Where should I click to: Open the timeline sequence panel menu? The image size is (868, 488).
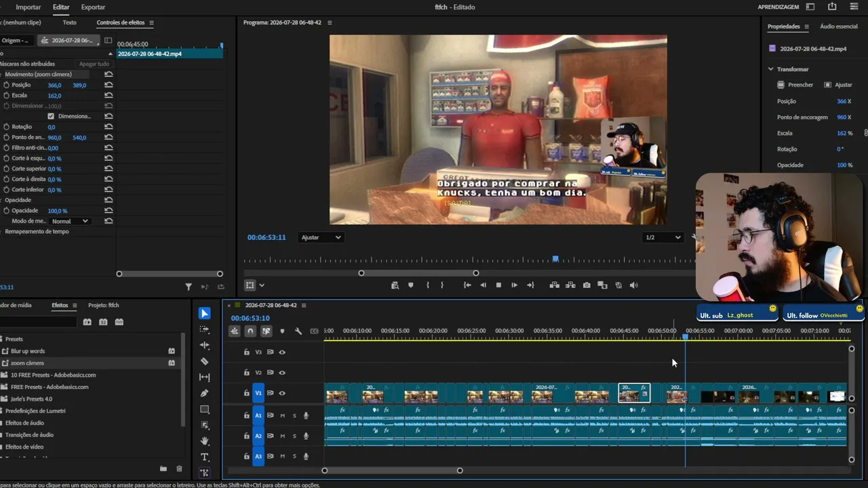(x=304, y=305)
